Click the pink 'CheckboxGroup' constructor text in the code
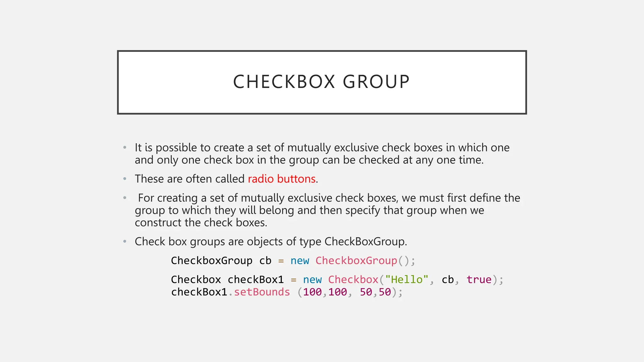The image size is (644, 362). tap(356, 261)
